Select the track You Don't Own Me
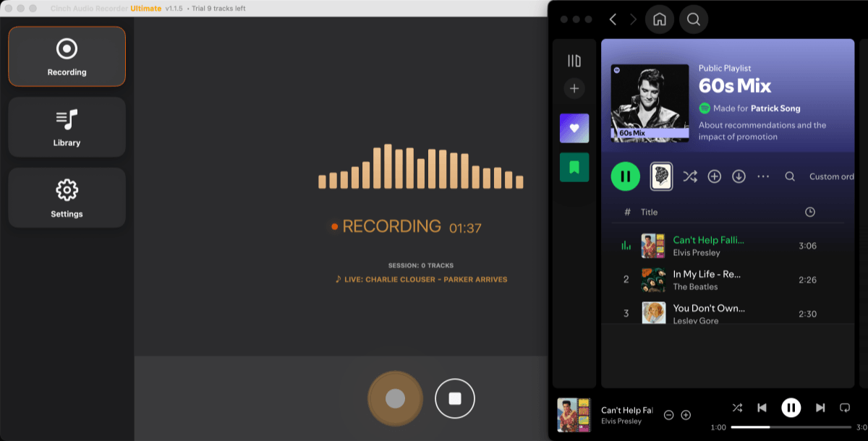Image resolution: width=868 pixels, height=441 pixels. tap(709, 308)
